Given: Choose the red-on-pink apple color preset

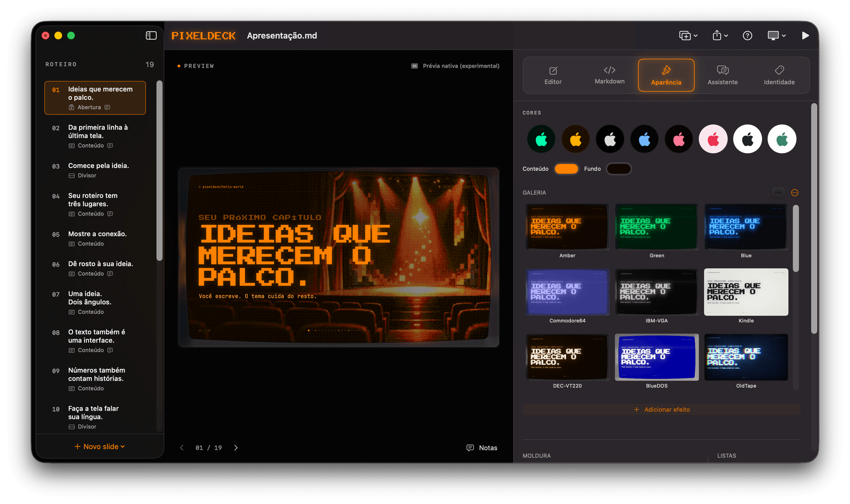Looking at the screenshot, I should pyautogui.click(x=713, y=139).
